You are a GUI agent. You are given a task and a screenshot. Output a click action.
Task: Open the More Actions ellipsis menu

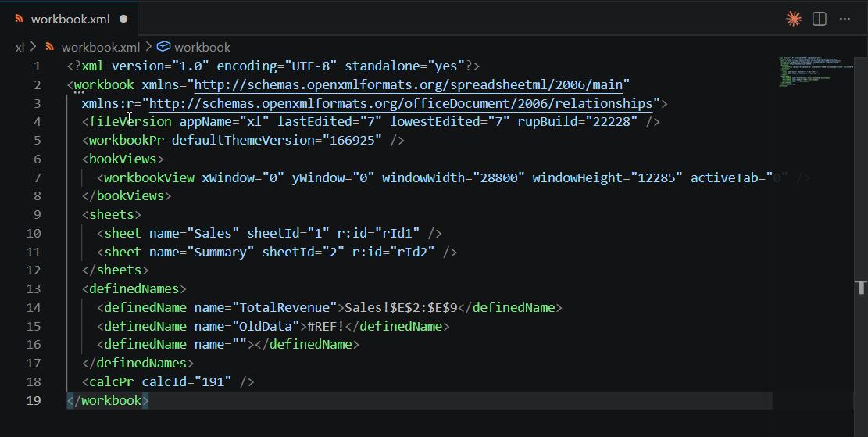coord(845,19)
